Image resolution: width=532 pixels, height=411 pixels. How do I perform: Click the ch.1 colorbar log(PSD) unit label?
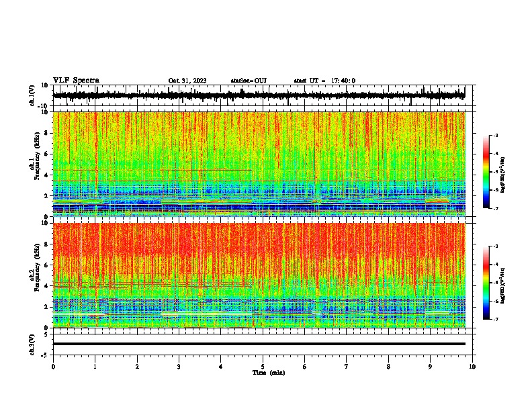(503, 175)
